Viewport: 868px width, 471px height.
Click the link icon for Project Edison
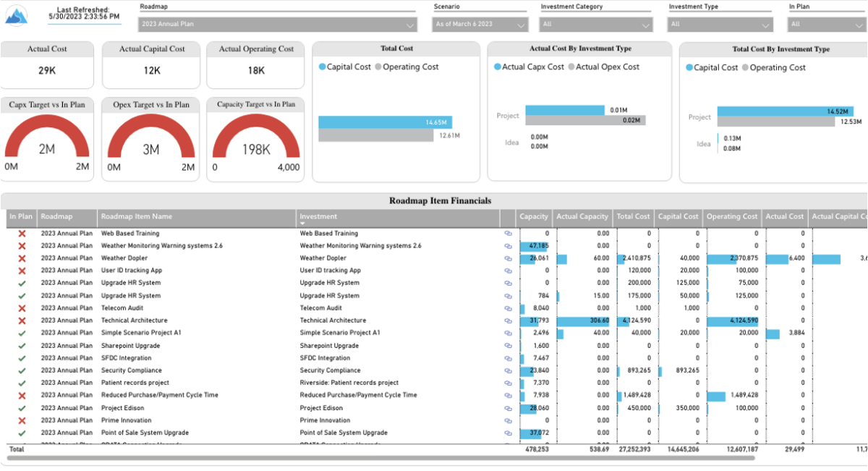(508, 407)
